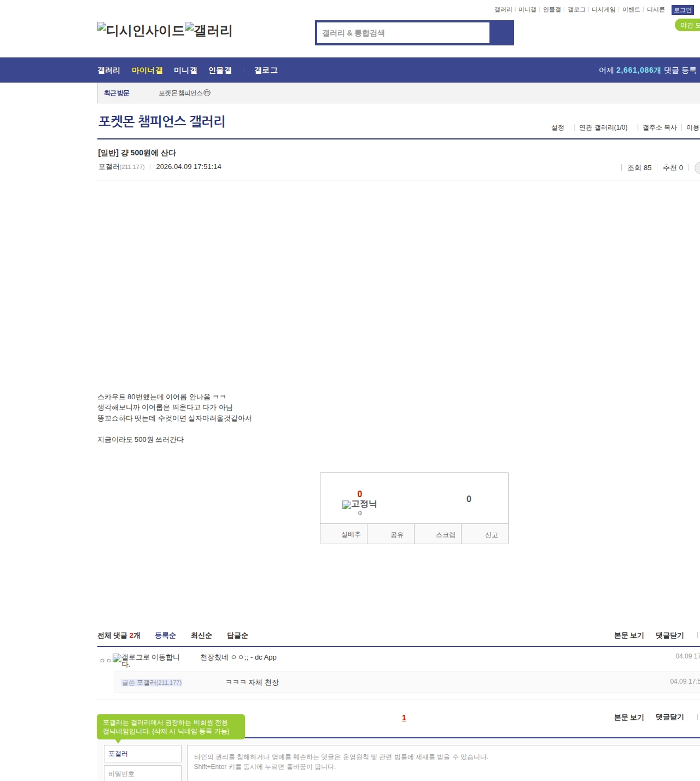Click the 갤러리 logo image in header

coord(208,31)
